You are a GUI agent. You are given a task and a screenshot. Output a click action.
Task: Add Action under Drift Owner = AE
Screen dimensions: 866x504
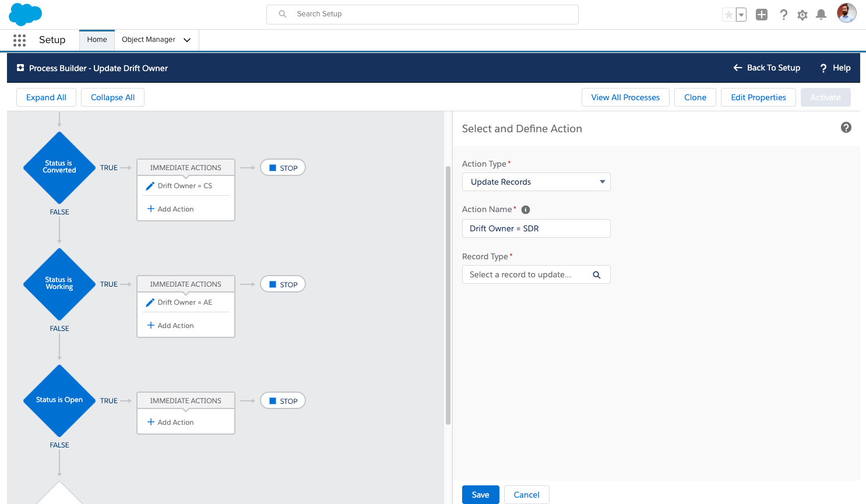tap(171, 325)
